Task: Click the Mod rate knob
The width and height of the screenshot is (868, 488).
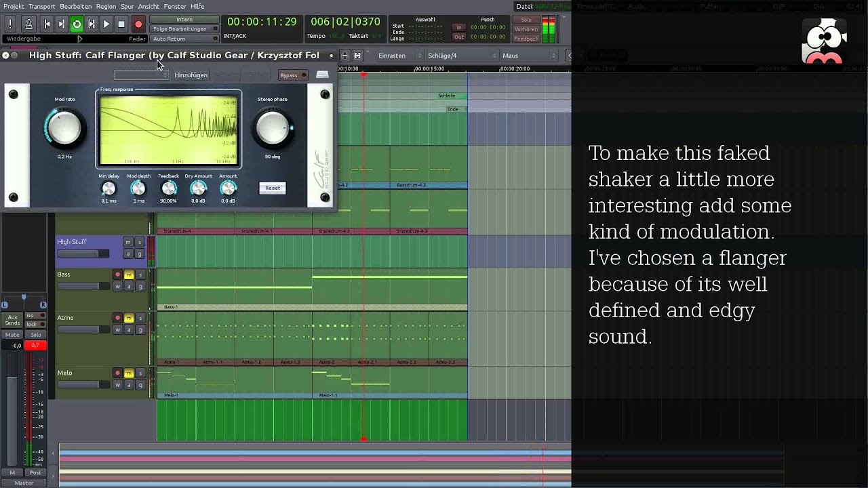Action: [x=64, y=128]
